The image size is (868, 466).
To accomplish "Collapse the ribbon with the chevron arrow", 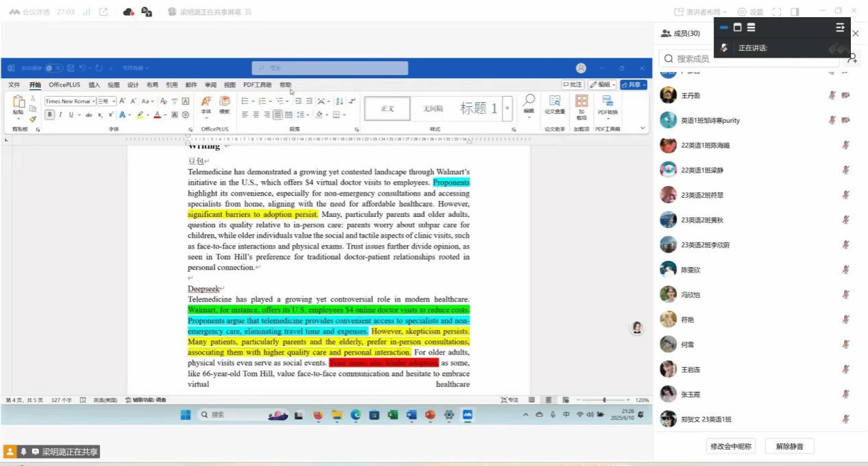I will [642, 128].
